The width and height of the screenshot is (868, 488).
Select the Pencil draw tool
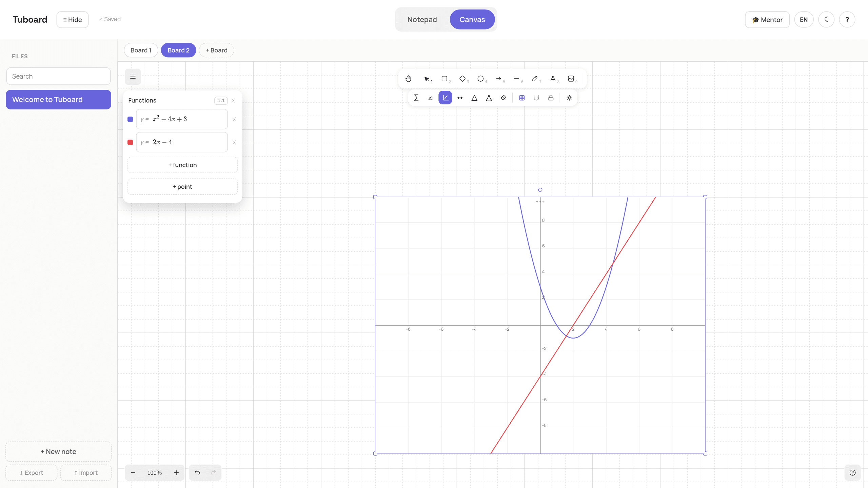click(x=535, y=79)
